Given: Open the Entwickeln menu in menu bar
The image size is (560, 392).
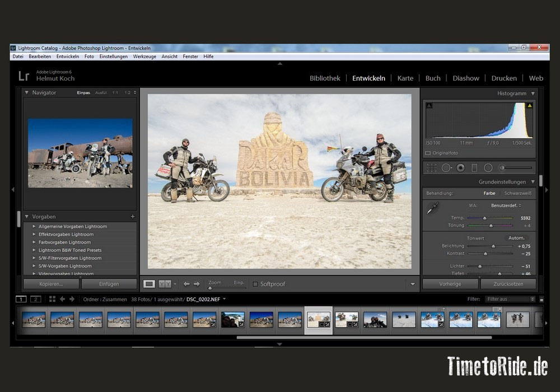Looking at the screenshot, I should 67,57.
